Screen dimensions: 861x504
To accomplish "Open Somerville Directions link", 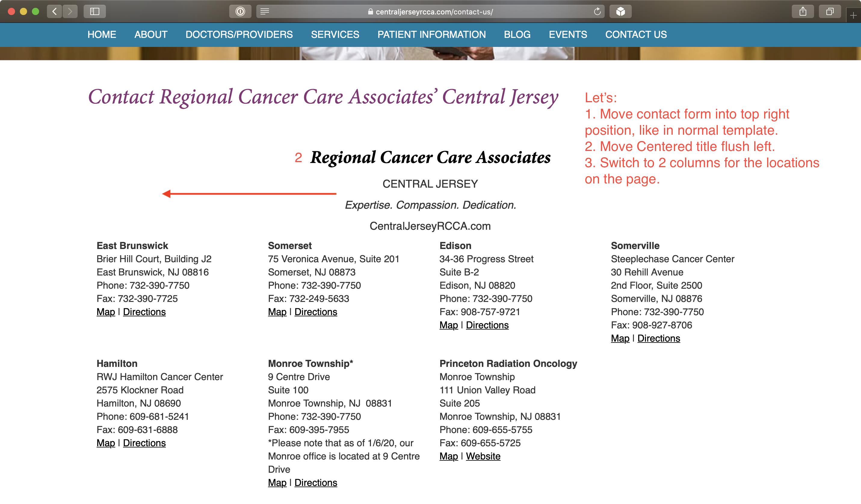I will coord(659,338).
